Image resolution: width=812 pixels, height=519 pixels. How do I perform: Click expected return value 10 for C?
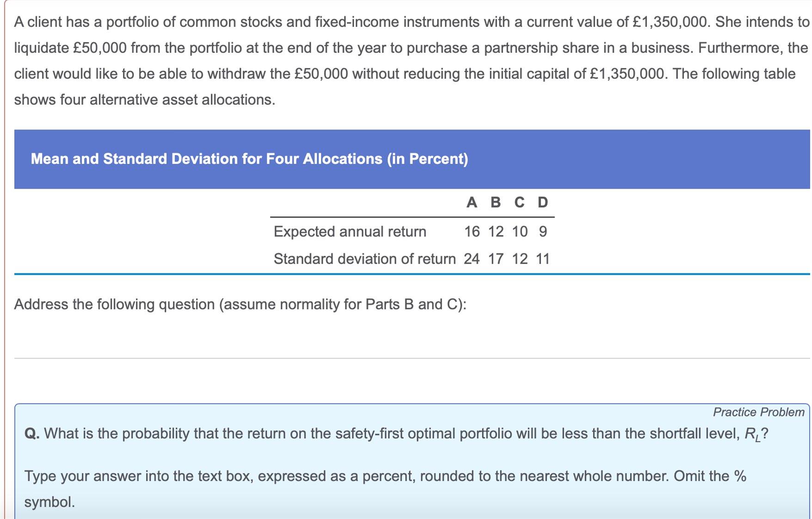point(519,231)
